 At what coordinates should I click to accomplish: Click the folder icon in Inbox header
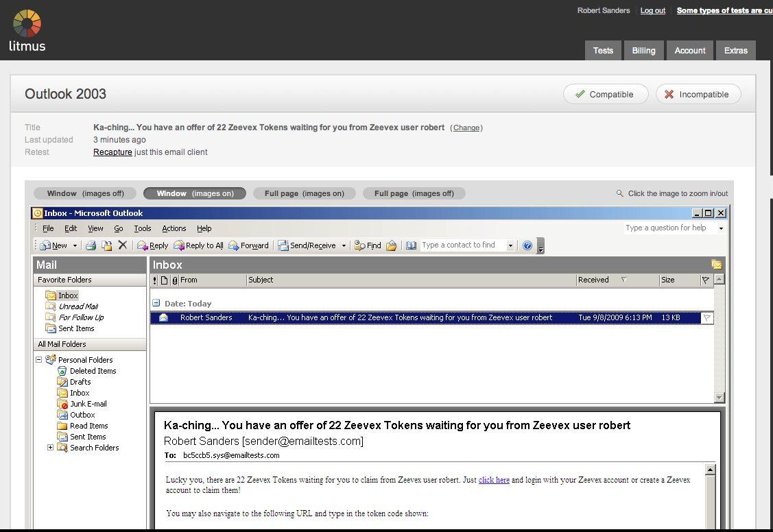(716, 265)
